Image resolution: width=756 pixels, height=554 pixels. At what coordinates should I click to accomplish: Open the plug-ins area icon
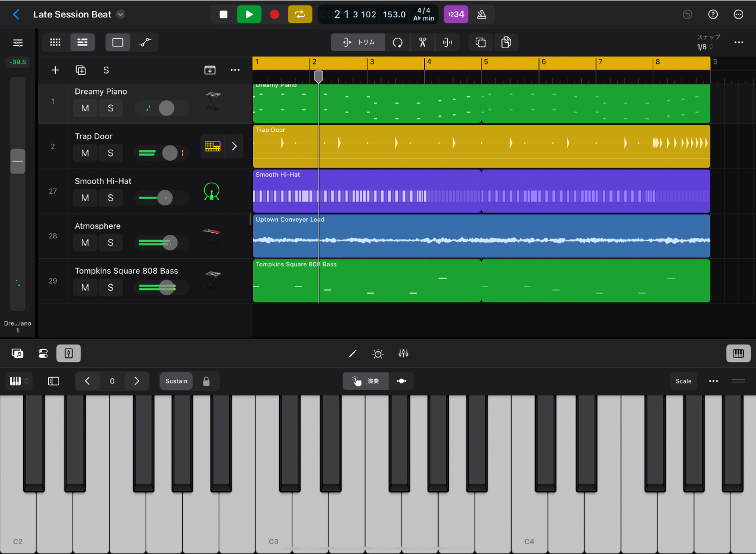(x=43, y=353)
